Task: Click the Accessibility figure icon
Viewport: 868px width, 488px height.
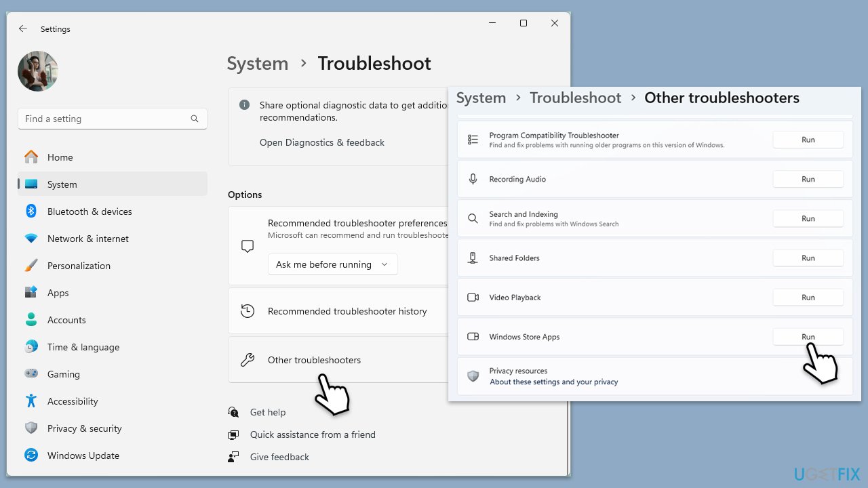Action: click(x=31, y=401)
